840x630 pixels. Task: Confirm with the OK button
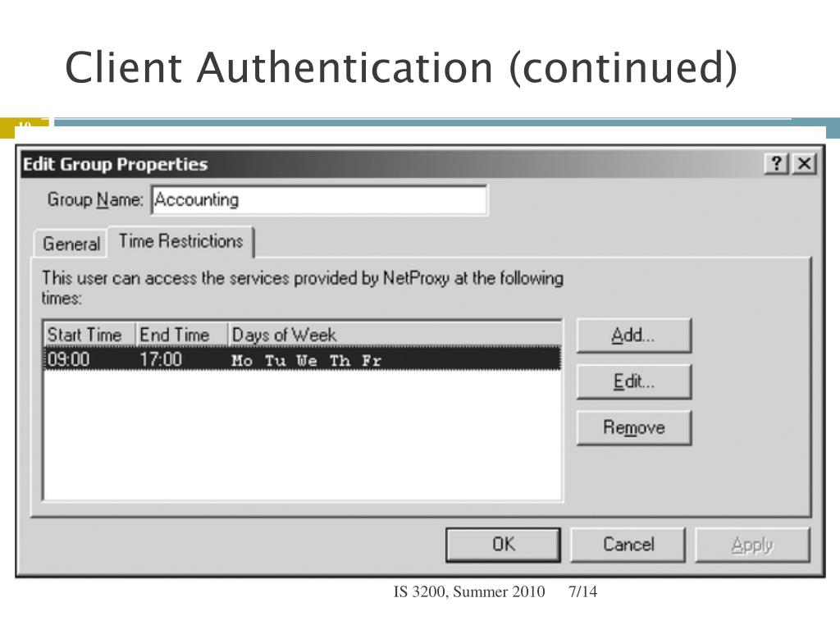coord(503,545)
